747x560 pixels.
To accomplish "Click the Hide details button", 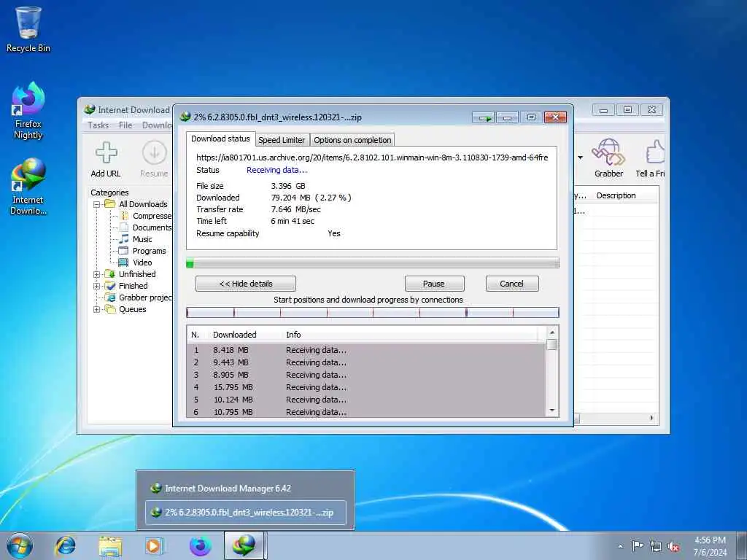I will [x=246, y=284].
